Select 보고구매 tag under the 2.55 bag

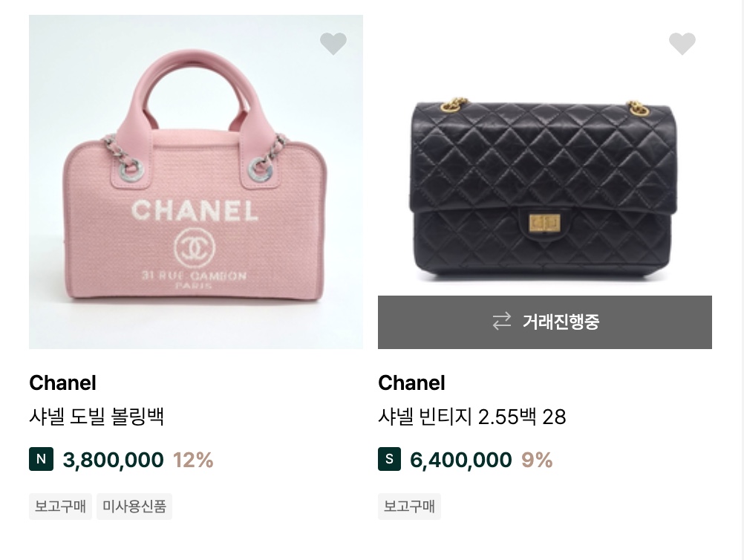[409, 507]
